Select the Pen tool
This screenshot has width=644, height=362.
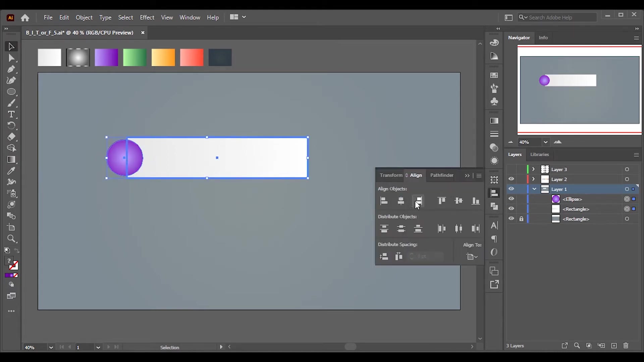(x=11, y=69)
